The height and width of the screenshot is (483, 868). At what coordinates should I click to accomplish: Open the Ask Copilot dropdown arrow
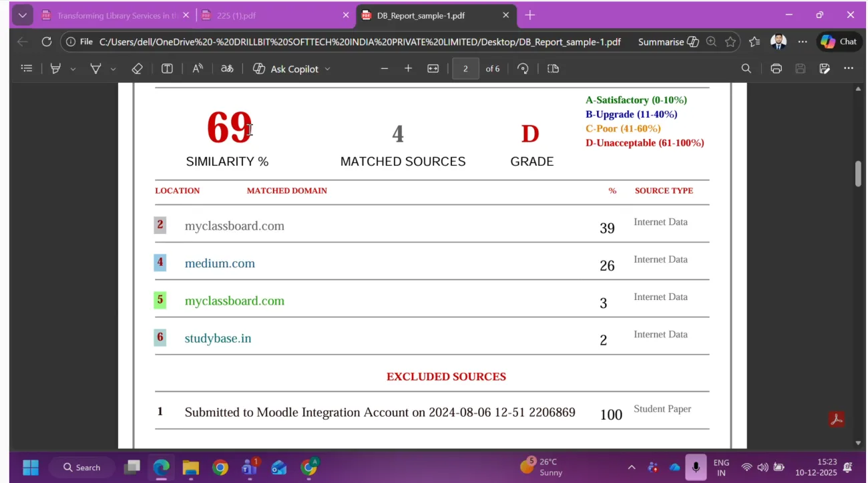tap(327, 69)
